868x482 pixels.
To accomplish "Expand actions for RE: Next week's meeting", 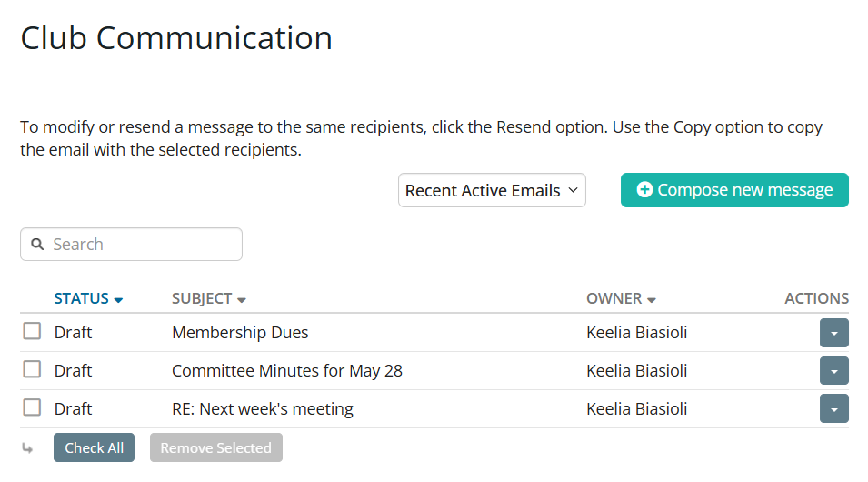I will pyautogui.click(x=833, y=409).
